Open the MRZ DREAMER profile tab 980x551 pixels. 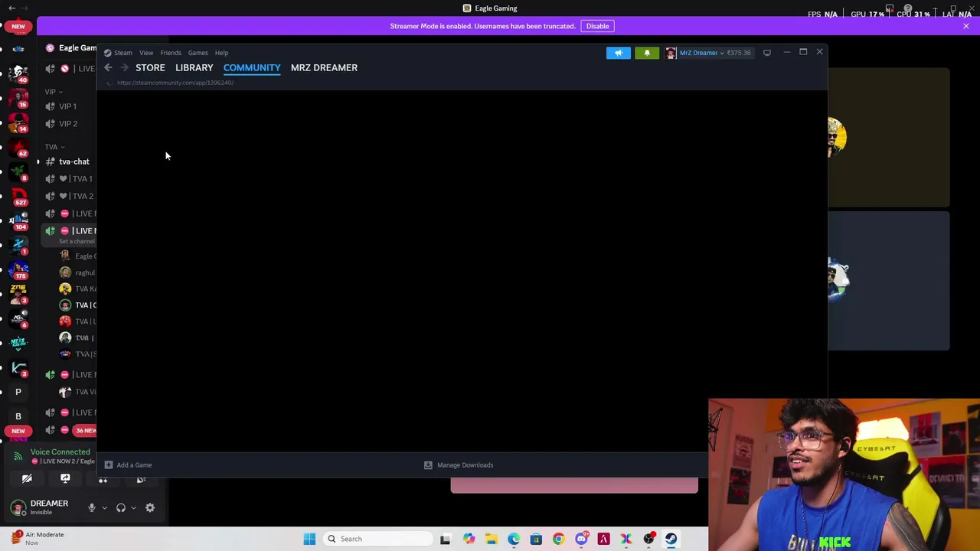coord(324,67)
